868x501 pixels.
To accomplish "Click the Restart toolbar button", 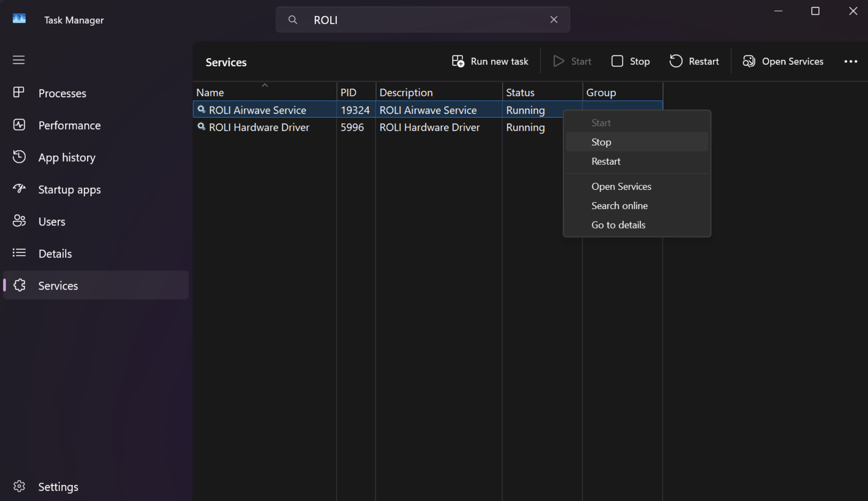I will 694,61.
